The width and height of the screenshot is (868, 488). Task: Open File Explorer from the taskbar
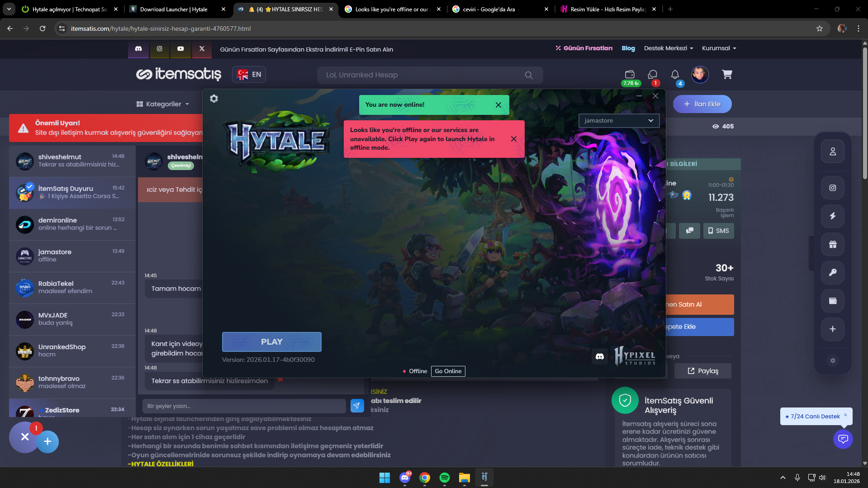click(x=465, y=478)
